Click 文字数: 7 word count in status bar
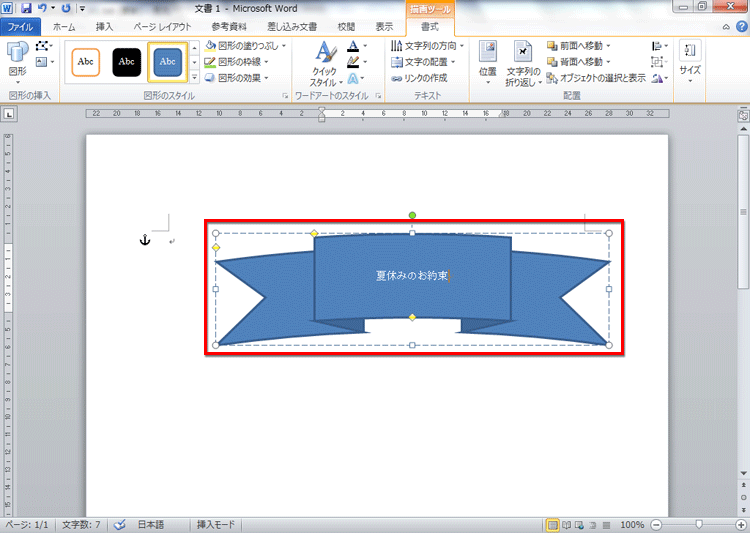Screen dimensions: 750x533 tap(81, 525)
